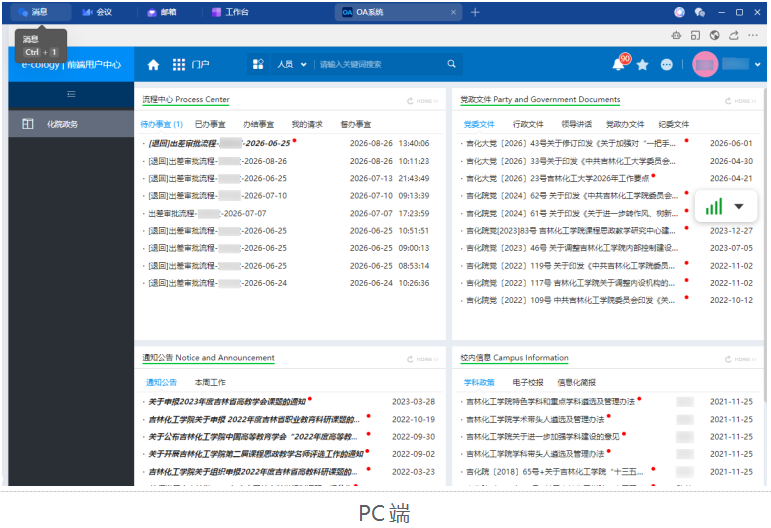Screen dimensions: 771x528
Task: Click the keyword search input field
Action: [x=381, y=64]
